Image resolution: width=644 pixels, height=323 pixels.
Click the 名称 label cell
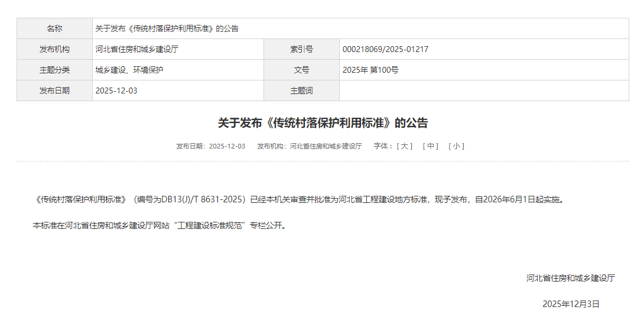(x=54, y=28)
